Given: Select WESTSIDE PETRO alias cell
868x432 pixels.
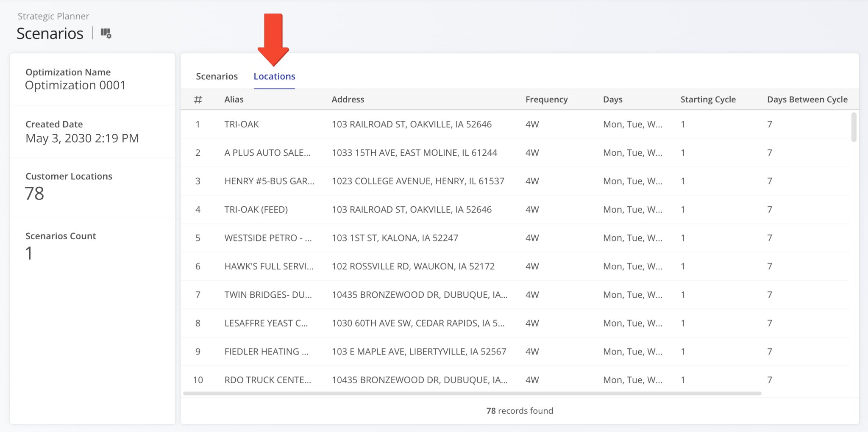Looking at the screenshot, I should point(268,238).
